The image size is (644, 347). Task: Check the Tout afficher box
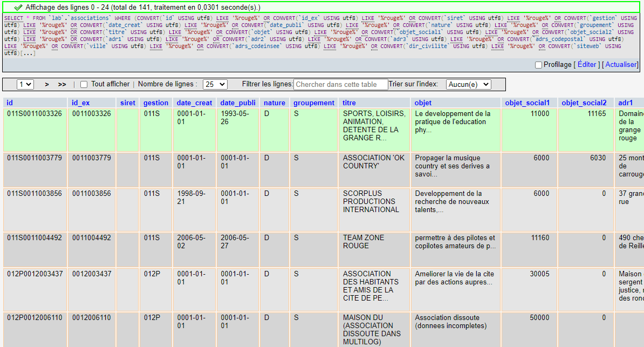(84, 84)
